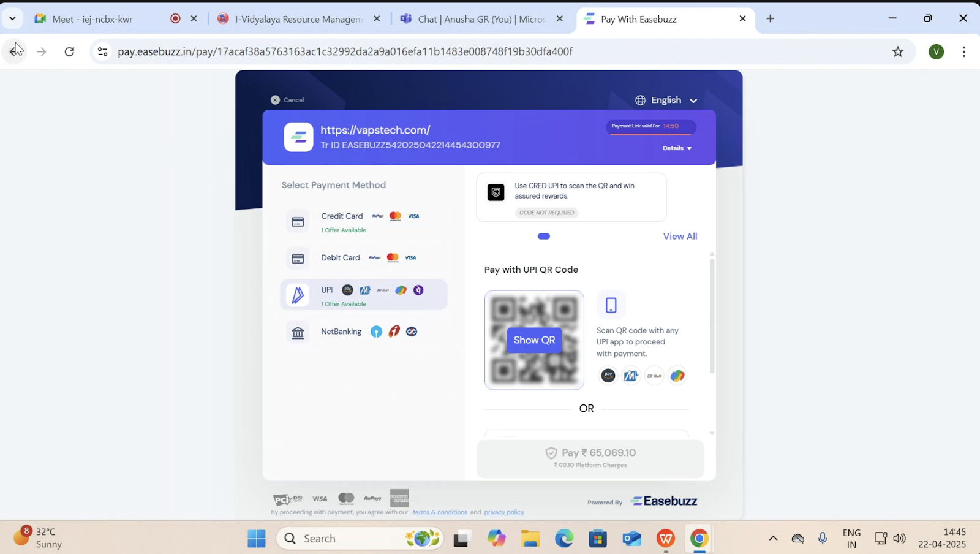Click the https://vapstech.com/ merchant text
Image resolution: width=980 pixels, height=554 pixels.
point(375,130)
